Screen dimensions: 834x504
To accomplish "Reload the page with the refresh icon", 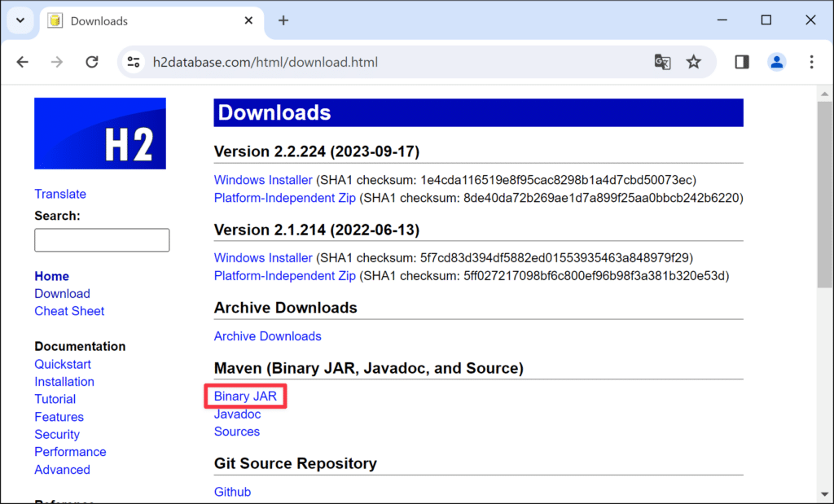I will click(92, 62).
